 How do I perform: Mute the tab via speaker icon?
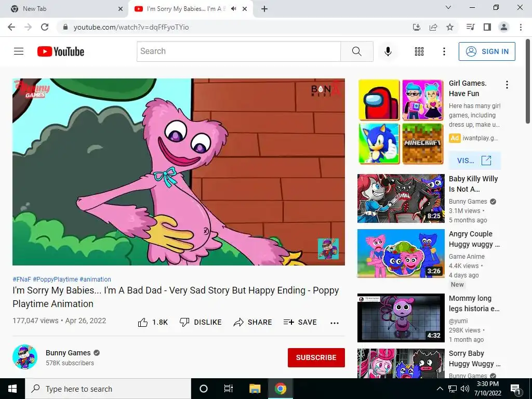click(233, 9)
